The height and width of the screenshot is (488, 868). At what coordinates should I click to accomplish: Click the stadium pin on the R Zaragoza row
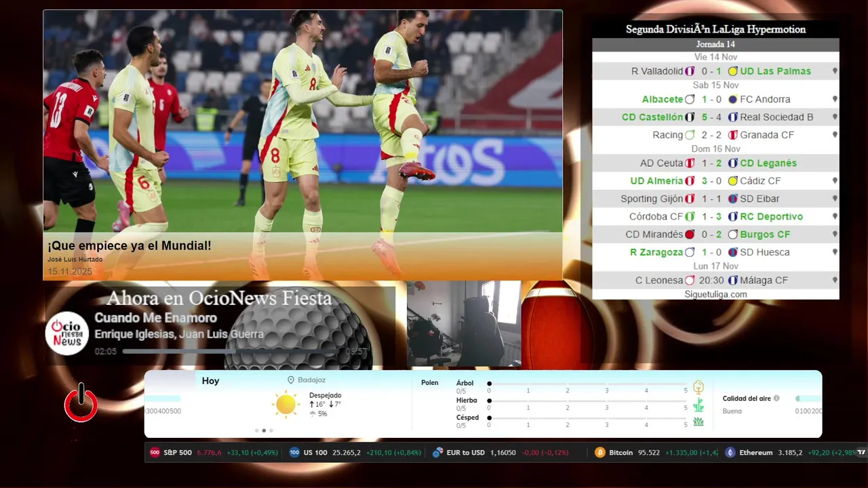tap(835, 252)
